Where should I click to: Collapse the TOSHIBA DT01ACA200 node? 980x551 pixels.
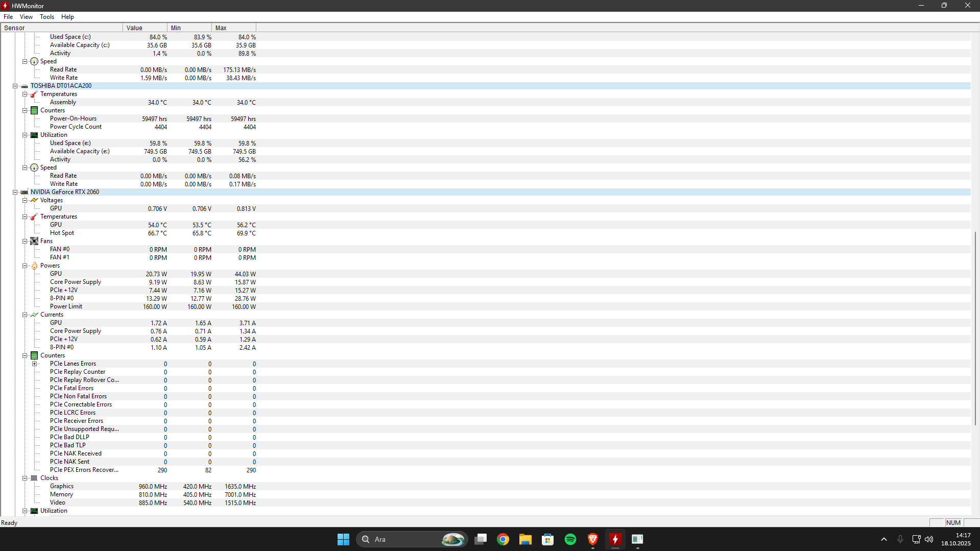[x=15, y=86]
